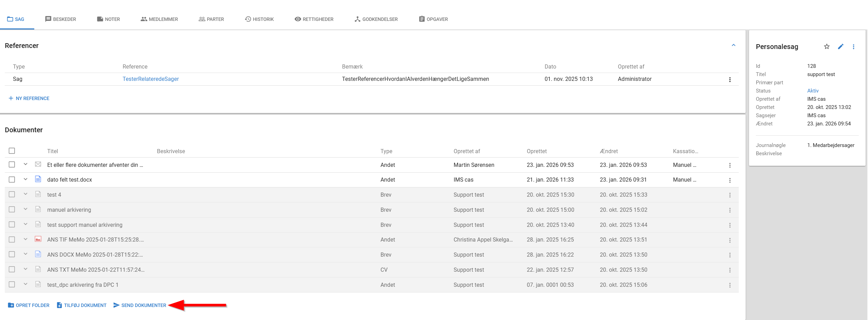Open the Godkendelser tab
Viewport: 868px width, 320px height.
(376, 19)
